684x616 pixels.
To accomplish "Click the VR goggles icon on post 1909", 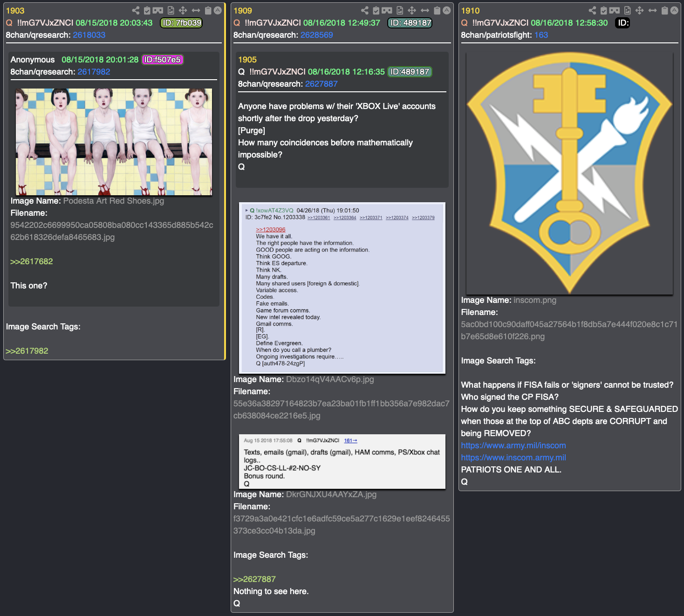I will [x=387, y=10].
